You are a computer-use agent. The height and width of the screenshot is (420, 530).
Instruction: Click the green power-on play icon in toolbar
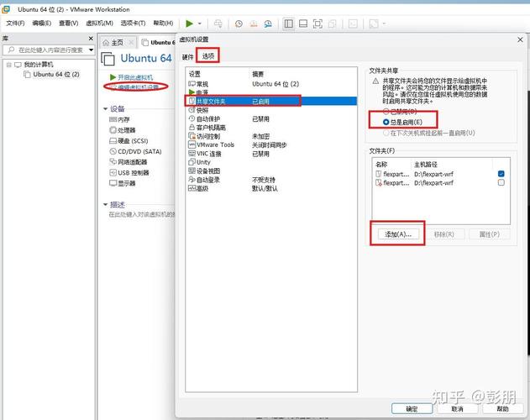click(189, 24)
